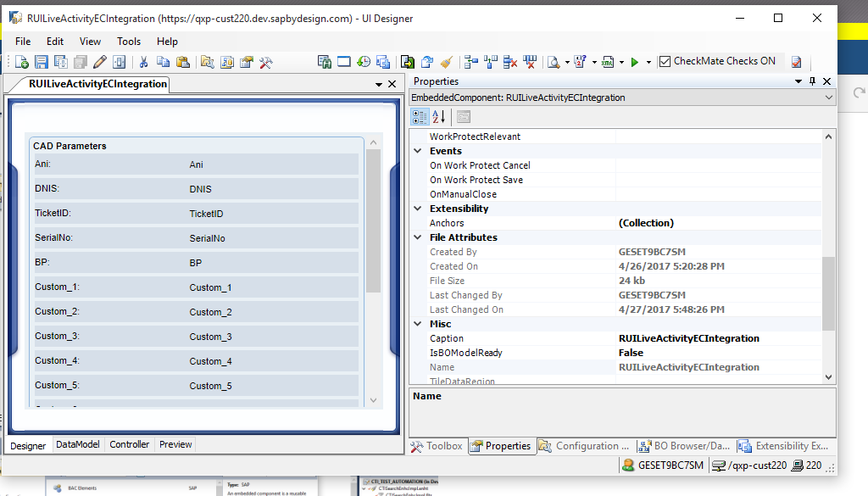Close the RUILiveActivityECIntegration document tab
This screenshot has height=496, width=868.
(392, 84)
